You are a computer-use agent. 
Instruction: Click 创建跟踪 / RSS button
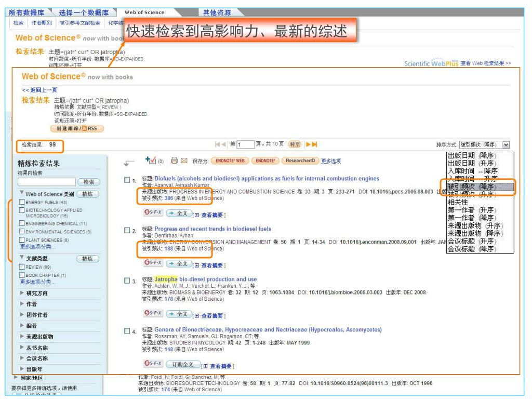tap(77, 129)
